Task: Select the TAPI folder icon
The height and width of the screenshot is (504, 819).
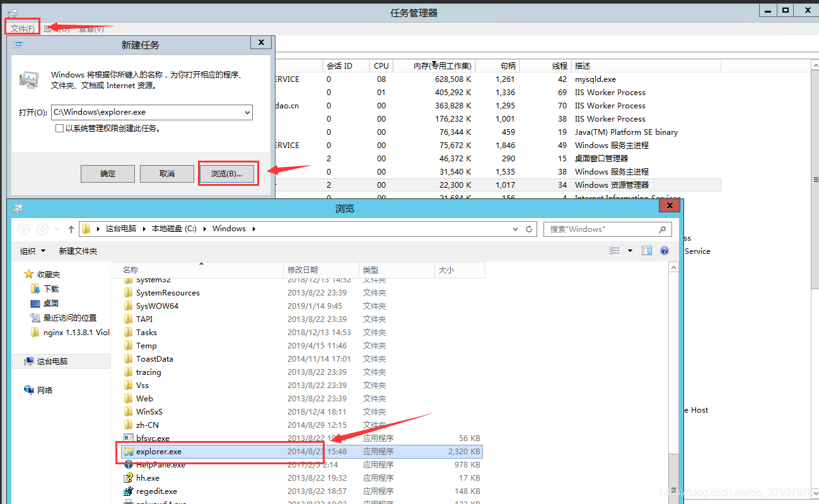Action: pos(129,319)
